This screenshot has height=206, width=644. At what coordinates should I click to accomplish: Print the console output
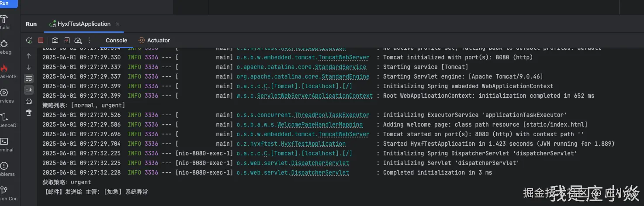tap(29, 101)
